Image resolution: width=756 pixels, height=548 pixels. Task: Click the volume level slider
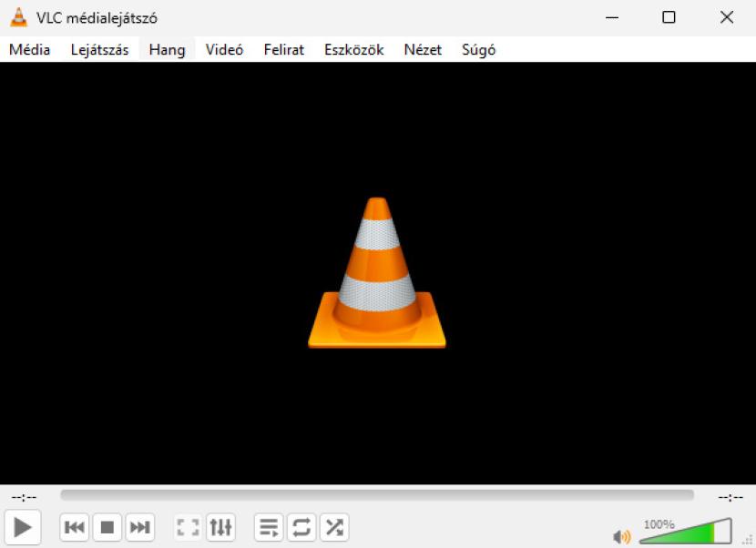[685, 533]
